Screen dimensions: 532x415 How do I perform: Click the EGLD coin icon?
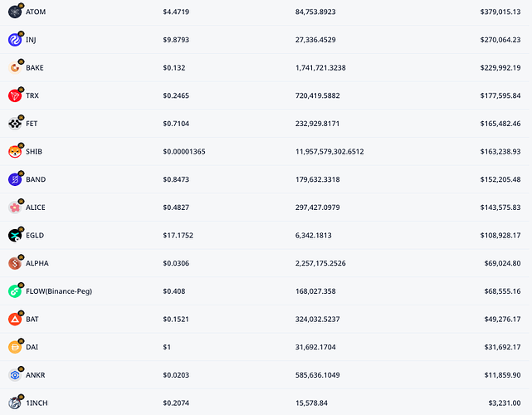pos(15,236)
